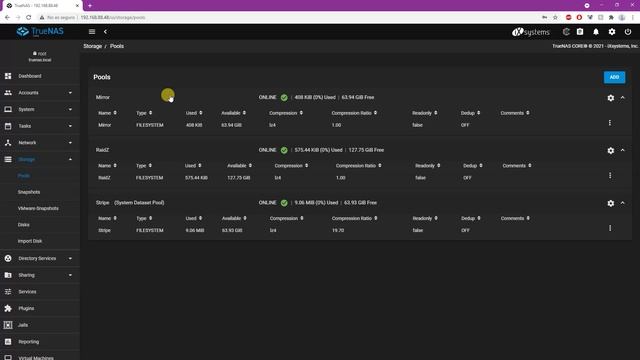
Task: Click the ADD pool button
Action: point(614,77)
